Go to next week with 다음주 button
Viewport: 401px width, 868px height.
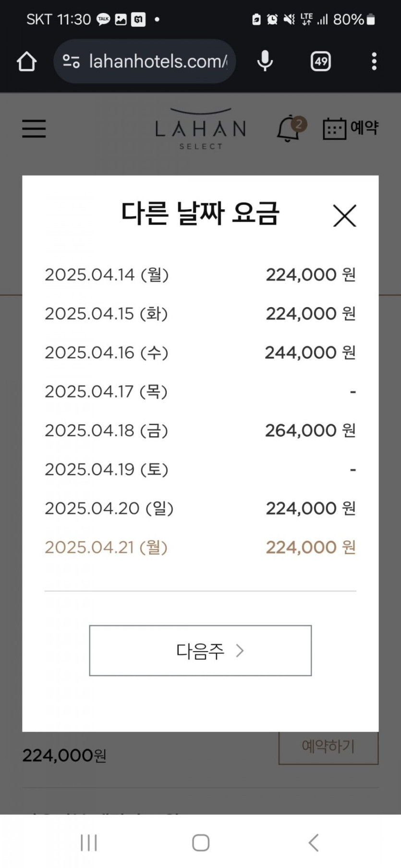(200, 651)
